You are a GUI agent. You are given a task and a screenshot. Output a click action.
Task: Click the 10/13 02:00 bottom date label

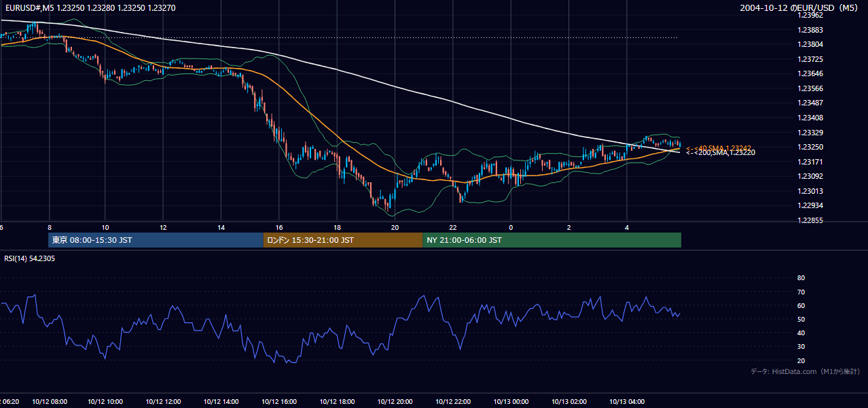569,402
